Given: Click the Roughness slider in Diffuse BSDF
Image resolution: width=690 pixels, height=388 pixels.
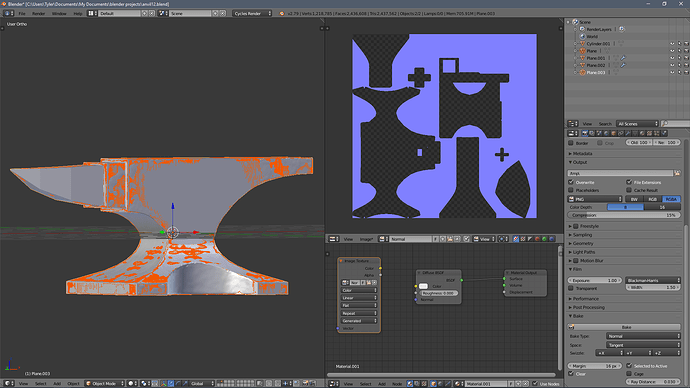Looking at the screenshot, I should pyautogui.click(x=438, y=293).
